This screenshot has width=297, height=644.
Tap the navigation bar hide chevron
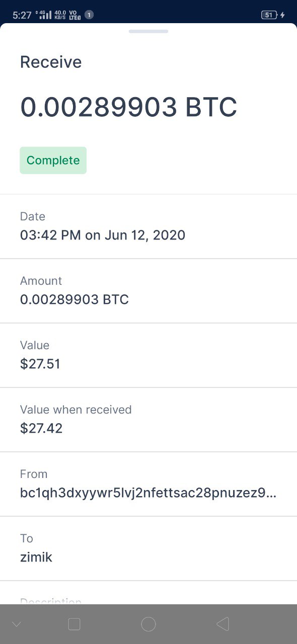16,625
